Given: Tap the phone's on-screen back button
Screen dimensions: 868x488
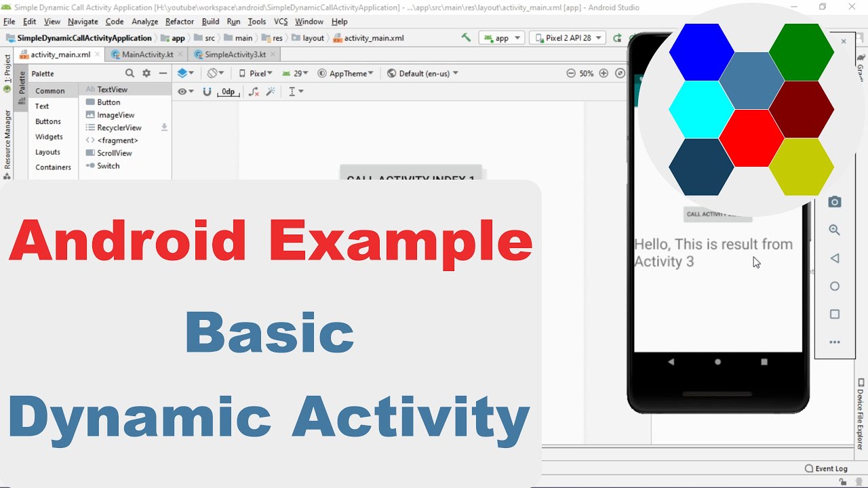Looking at the screenshot, I should tap(671, 362).
